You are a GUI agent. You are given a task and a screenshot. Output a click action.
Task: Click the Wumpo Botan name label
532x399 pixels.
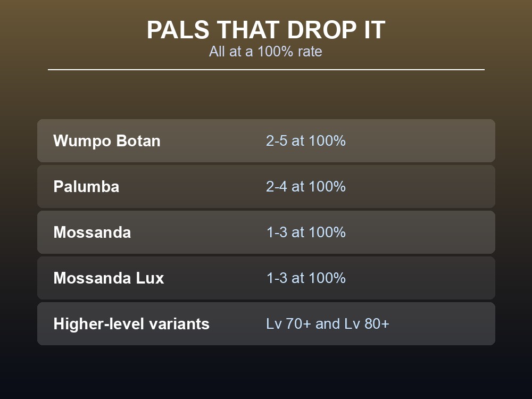tap(107, 141)
